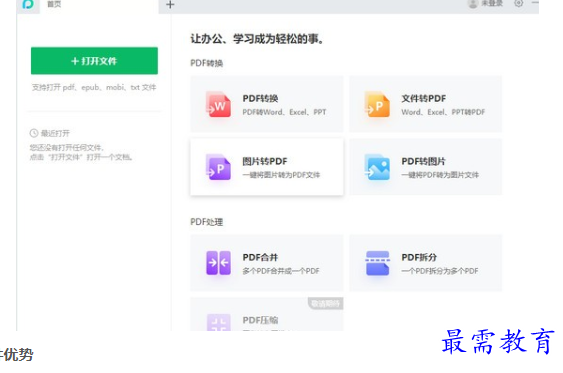
Task: Click the 一键将图片转为PDF文件 description
Action: (x=281, y=175)
